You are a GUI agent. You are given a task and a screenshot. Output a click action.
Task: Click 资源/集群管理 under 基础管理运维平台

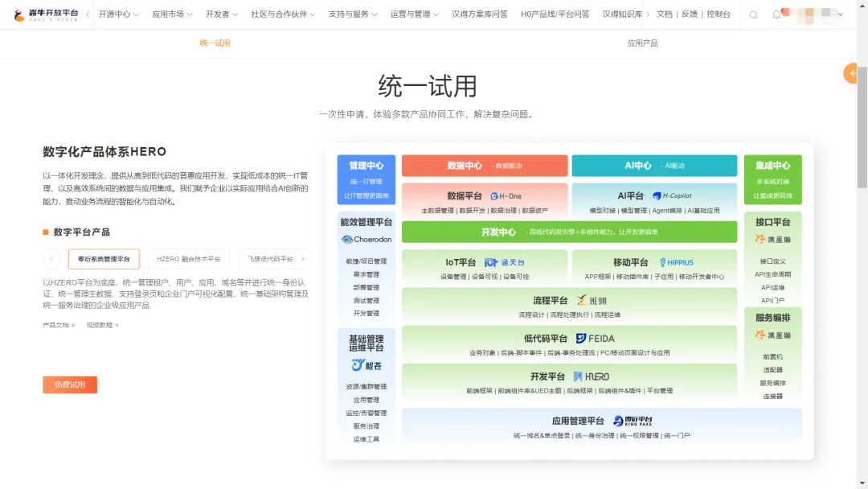(x=366, y=387)
